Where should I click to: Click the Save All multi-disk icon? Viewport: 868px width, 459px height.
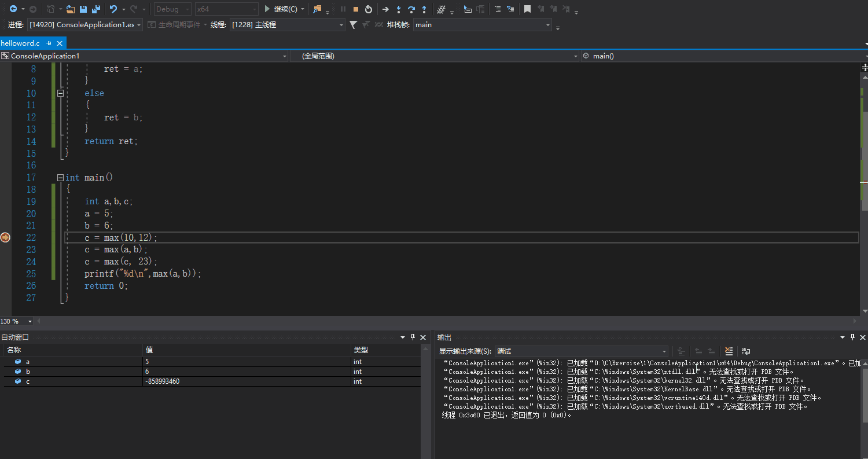96,9
